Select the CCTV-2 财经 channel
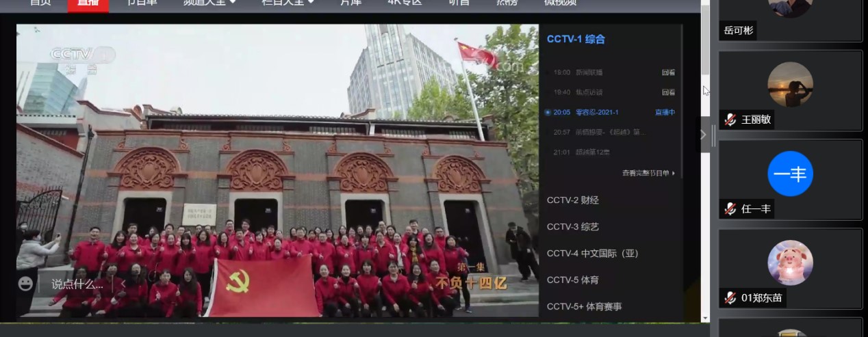Viewport: 868px width, 337px height. [x=573, y=200]
